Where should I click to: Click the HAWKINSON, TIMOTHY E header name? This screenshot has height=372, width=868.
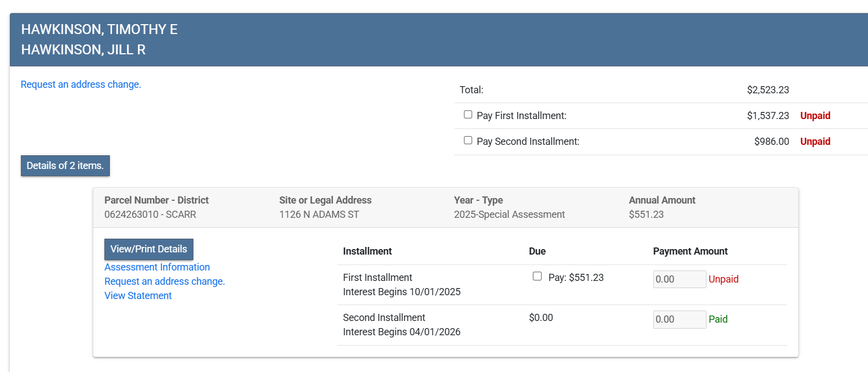pos(99,30)
